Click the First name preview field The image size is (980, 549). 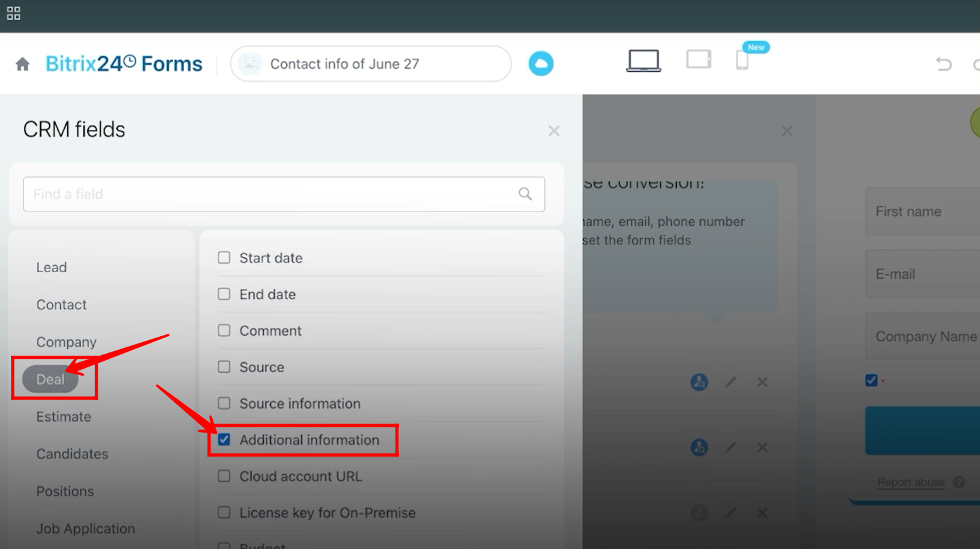922,211
